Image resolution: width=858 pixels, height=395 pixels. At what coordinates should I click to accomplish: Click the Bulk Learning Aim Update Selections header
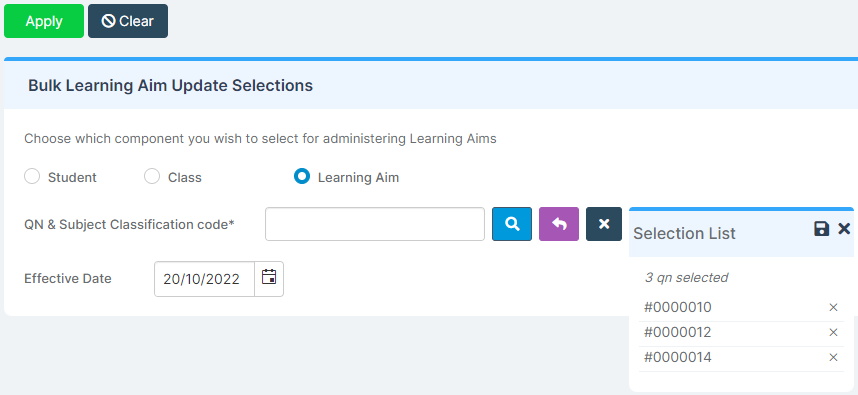(170, 85)
